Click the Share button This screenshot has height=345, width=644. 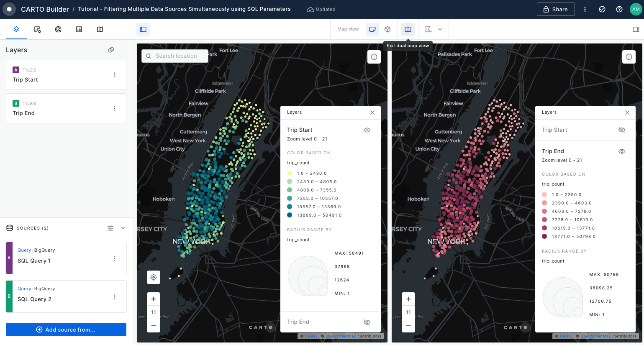click(x=555, y=9)
